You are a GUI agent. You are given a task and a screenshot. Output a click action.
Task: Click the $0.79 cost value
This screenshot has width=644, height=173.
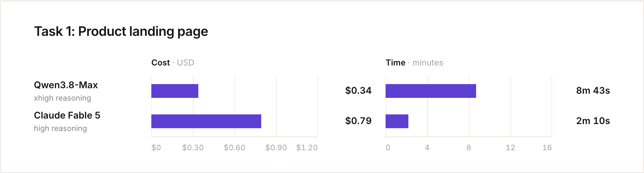pyautogui.click(x=358, y=121)
